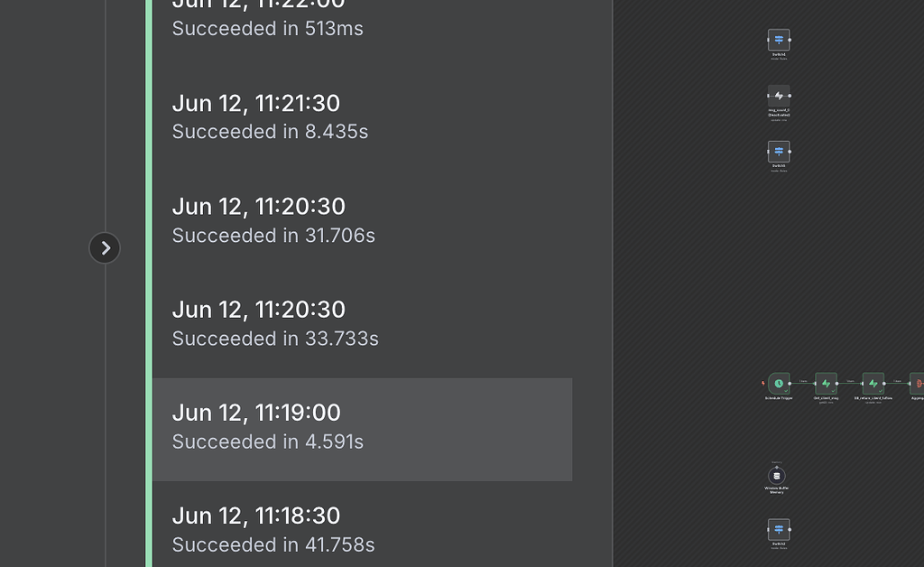Click the connection between Get_client_msg and Bit_refuse_client_follow
Image resolution: width=924 pixels, height=567 pixels.
[x=850, y=383]
